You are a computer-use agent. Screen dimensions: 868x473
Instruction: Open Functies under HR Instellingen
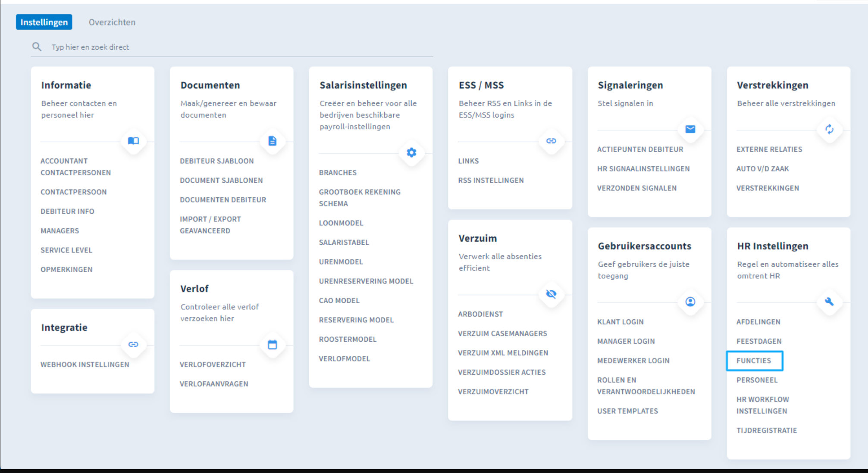click(754, 361)
